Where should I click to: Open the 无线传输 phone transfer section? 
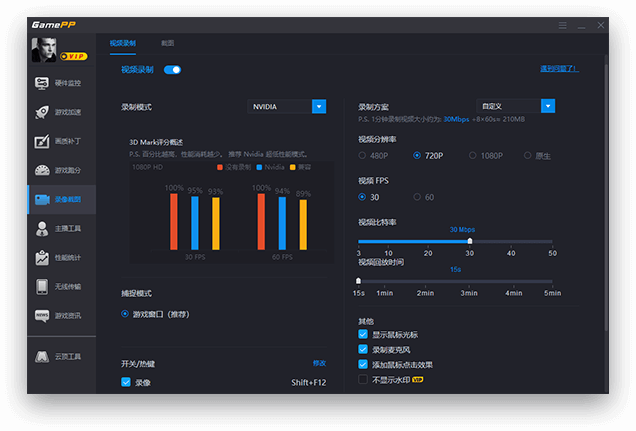pos(61,287)
